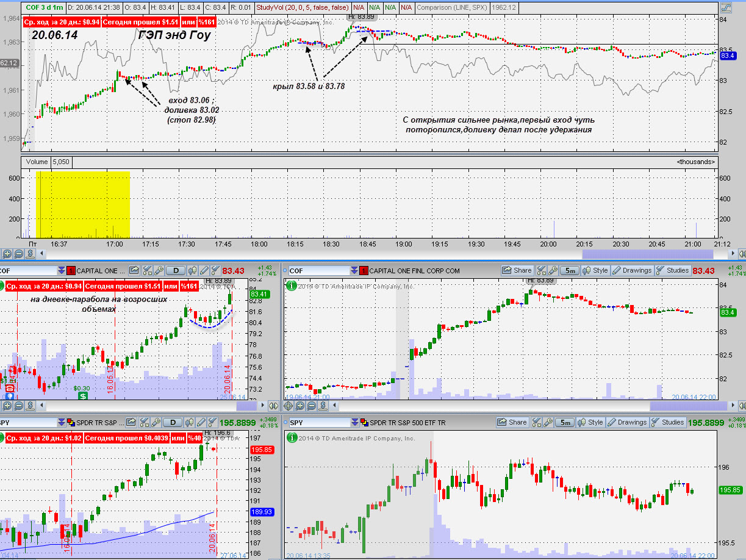746x560 pixels.
Task: Open Drawings menu in COF 5m chart
Action: [x=632, y=270]
